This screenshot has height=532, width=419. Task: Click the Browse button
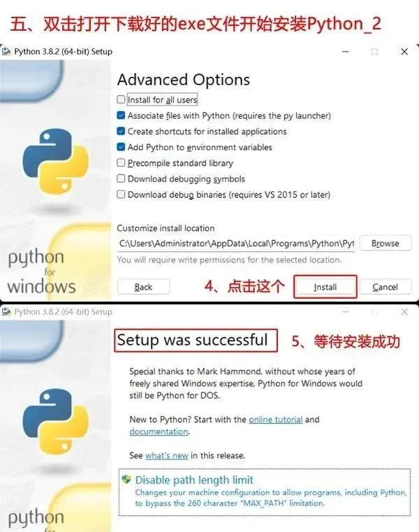pyautogui.click(x=385, y=243)
